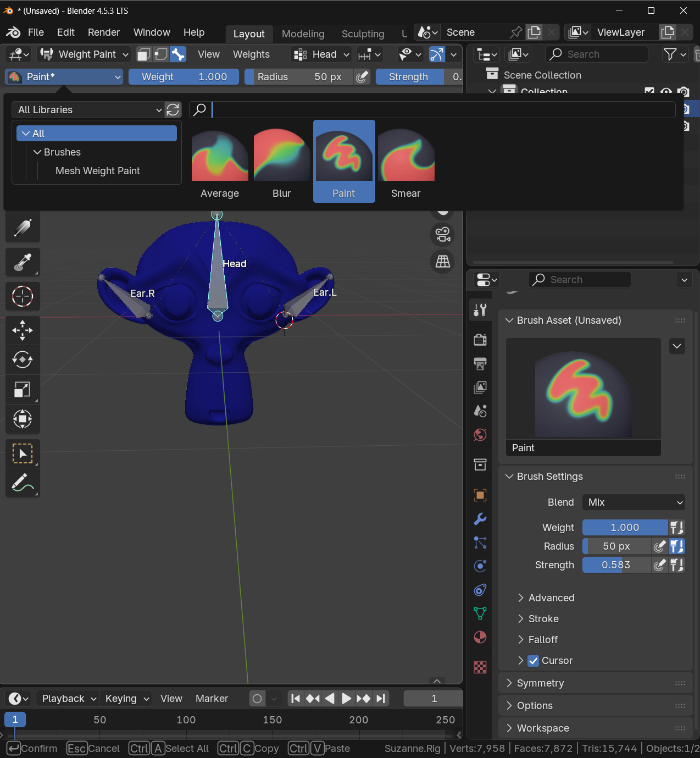Open the Object Data green triangle tab
The height and width of the screenshot is (758, 700).
480,613
